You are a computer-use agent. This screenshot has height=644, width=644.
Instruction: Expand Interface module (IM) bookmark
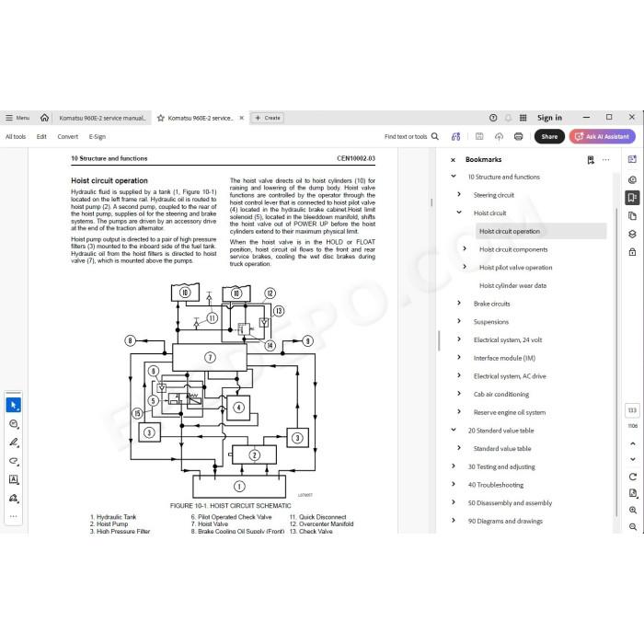459,357
